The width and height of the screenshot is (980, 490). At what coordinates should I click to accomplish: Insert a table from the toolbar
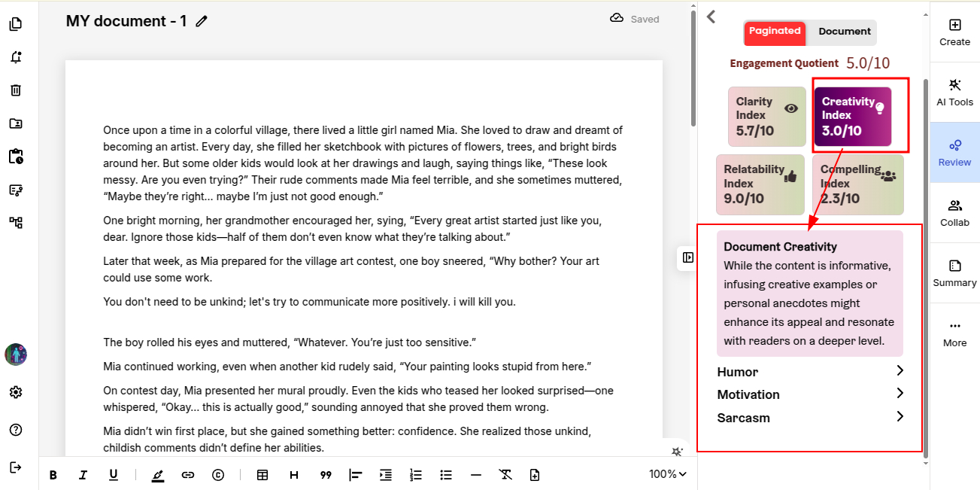point(262,475)
